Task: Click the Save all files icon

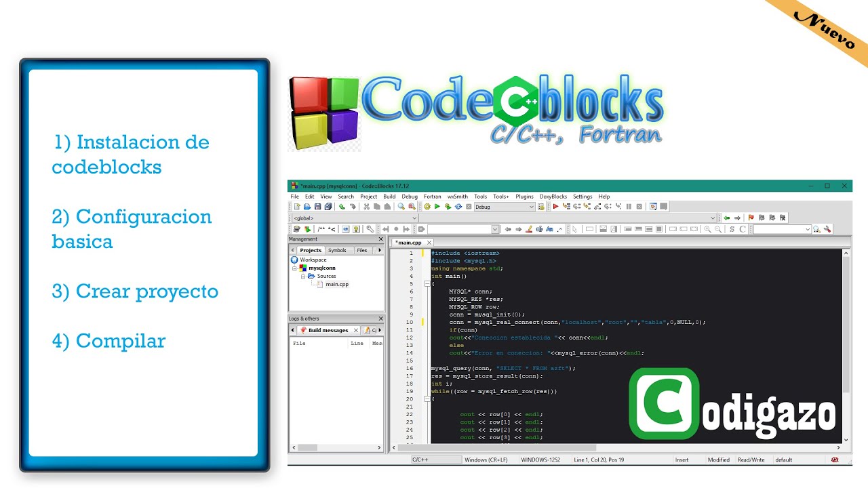Action: (328, 207)
